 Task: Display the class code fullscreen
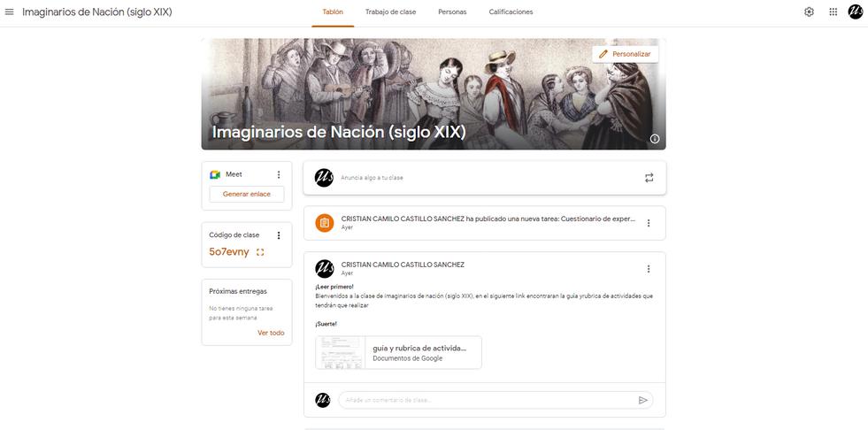[x=260, y=252]
